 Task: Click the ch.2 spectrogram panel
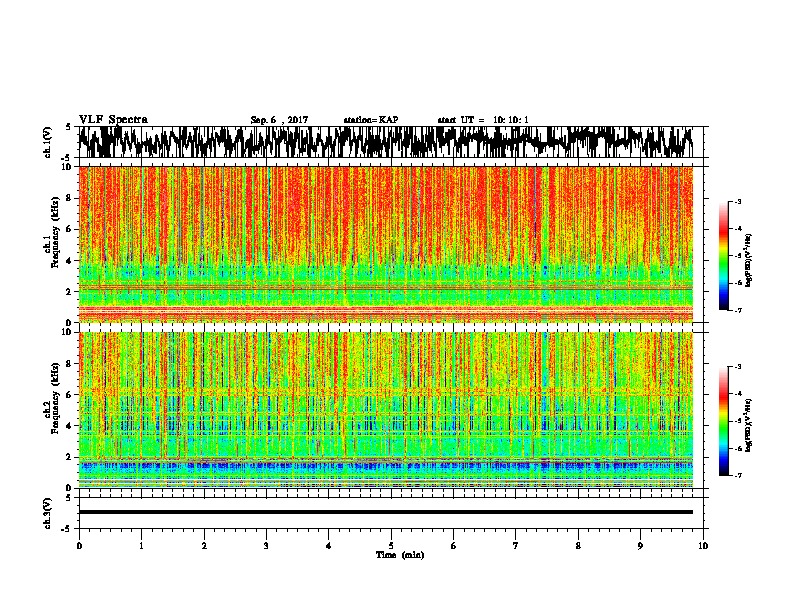pyautogui.click(x=385, y=410)
